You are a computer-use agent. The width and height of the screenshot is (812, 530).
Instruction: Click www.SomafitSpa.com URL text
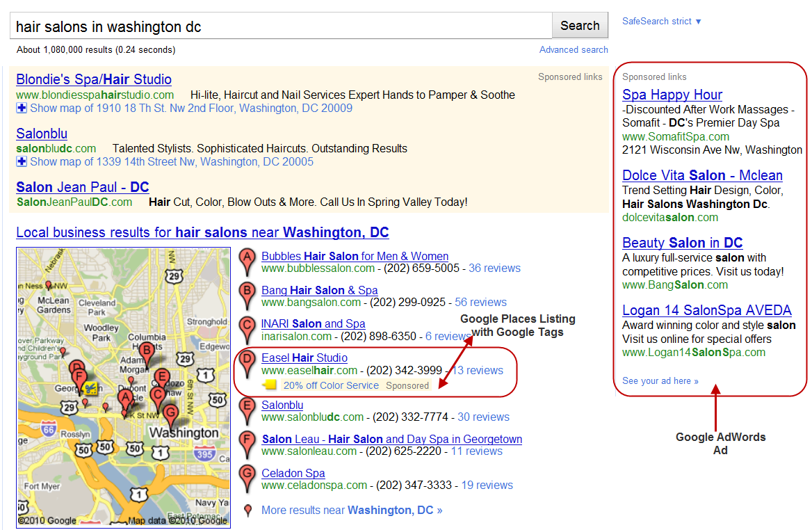click(676, 137)
